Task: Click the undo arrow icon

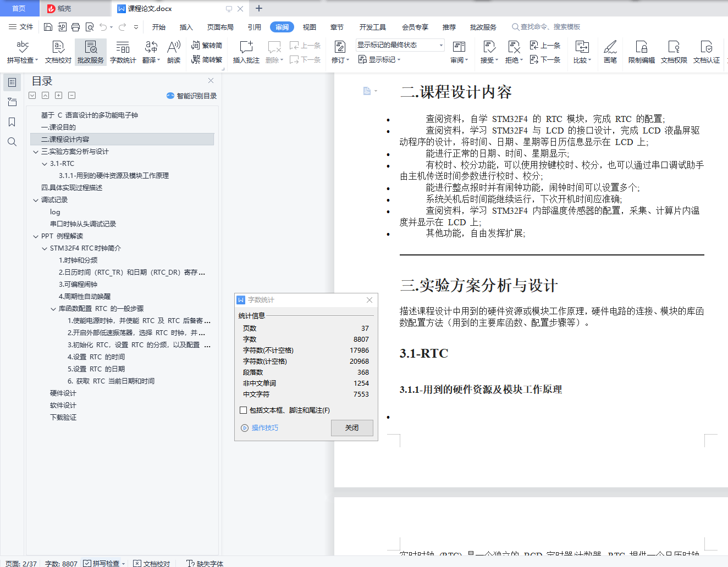Action: [x=103, y=27]
